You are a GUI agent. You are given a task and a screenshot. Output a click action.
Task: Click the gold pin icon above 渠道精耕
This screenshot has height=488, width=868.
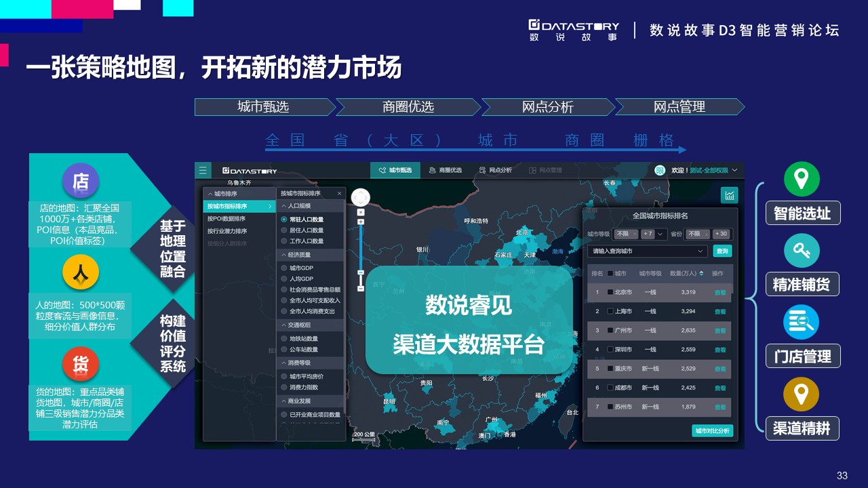click(802, 394)
